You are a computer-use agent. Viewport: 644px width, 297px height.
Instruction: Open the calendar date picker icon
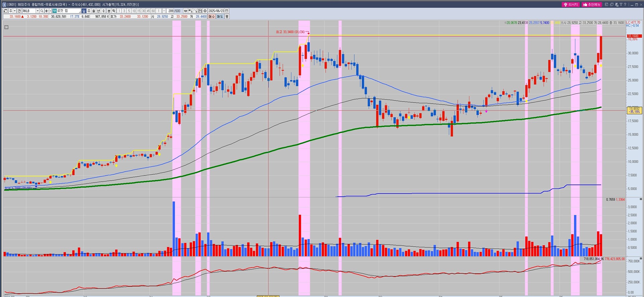(227, 11)
